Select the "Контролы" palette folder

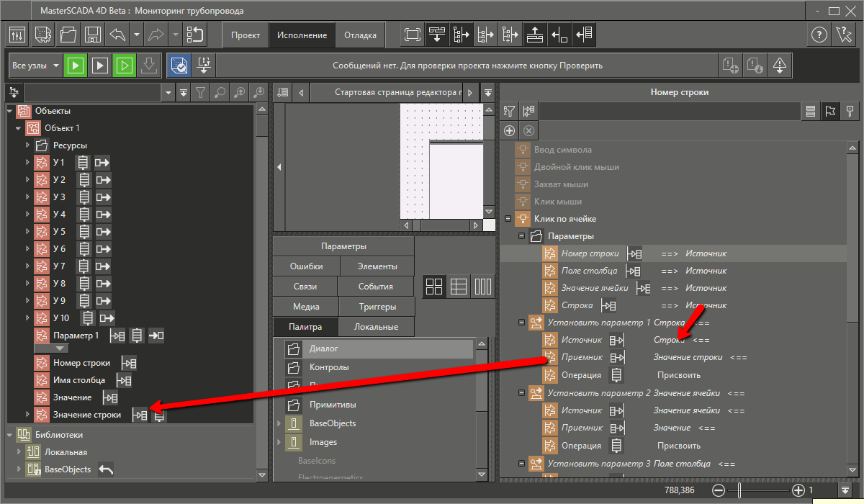(x=329, y=367)
